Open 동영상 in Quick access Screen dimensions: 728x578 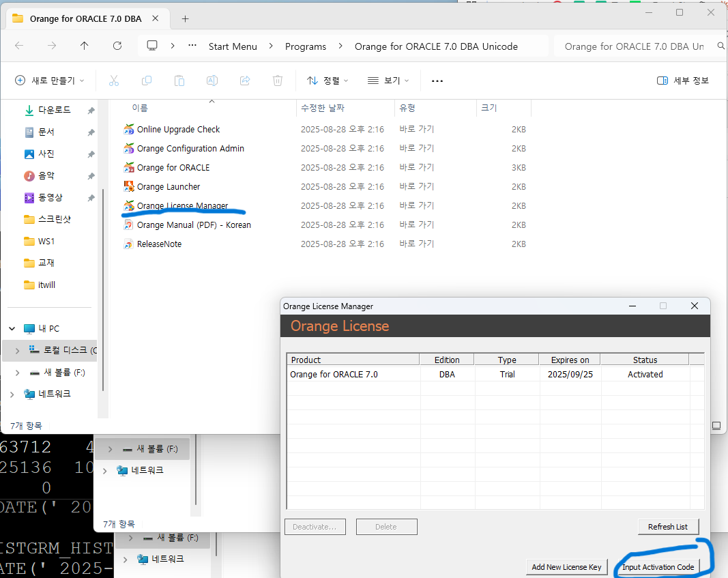click(x=43, y=197)
